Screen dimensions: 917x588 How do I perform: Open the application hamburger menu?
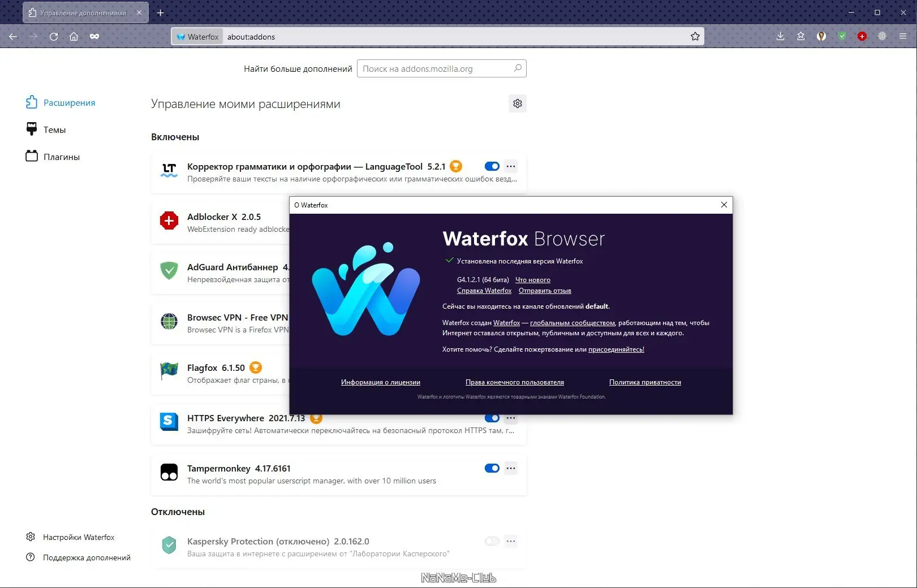coord(903,37)
